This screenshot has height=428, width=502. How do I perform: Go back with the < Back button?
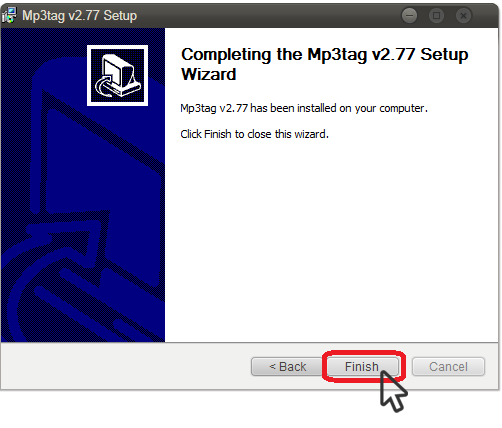pyautogui.click(x=287, y=367)
